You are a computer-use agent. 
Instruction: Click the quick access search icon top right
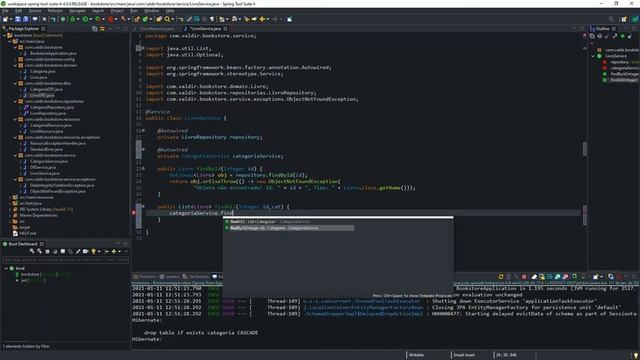point(611,19)
